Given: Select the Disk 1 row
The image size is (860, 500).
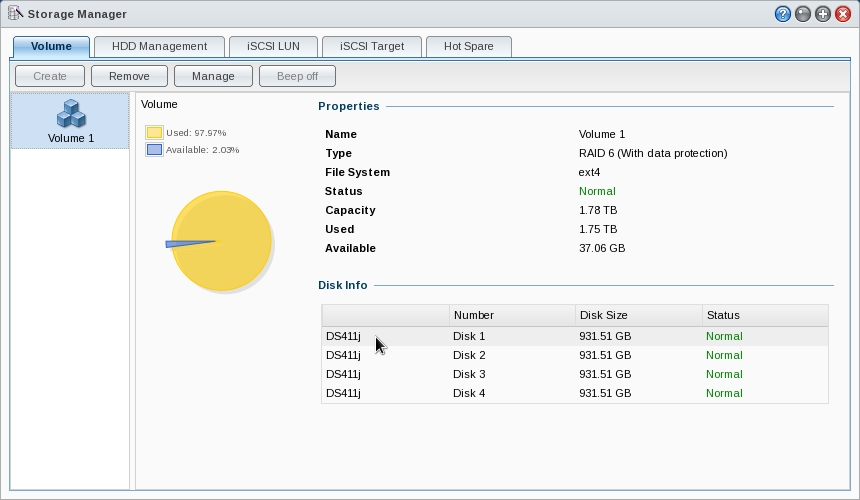Looking at the screenshot, I should 575,336.
